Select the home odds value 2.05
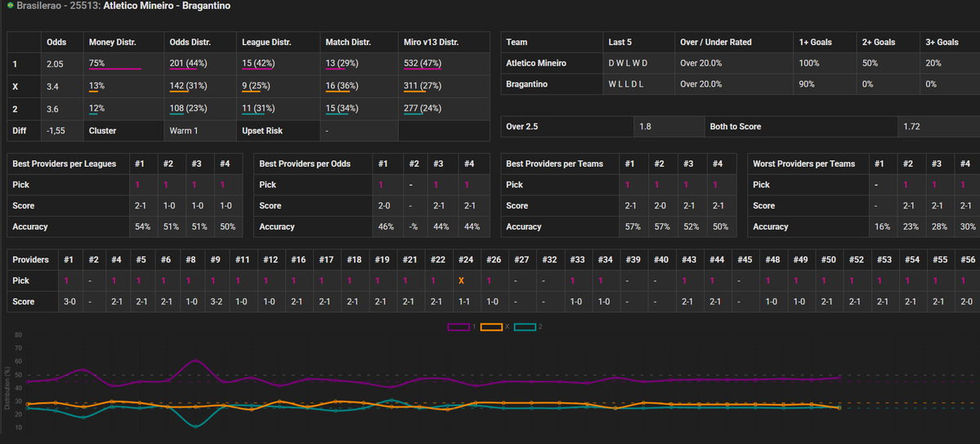The image size is (980, 444). tap(56, 64)
